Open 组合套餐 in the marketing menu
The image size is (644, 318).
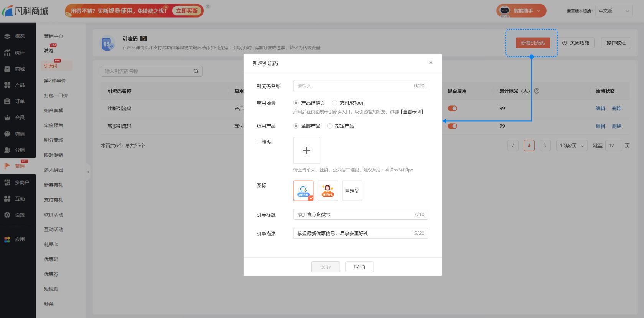point(53,110)
